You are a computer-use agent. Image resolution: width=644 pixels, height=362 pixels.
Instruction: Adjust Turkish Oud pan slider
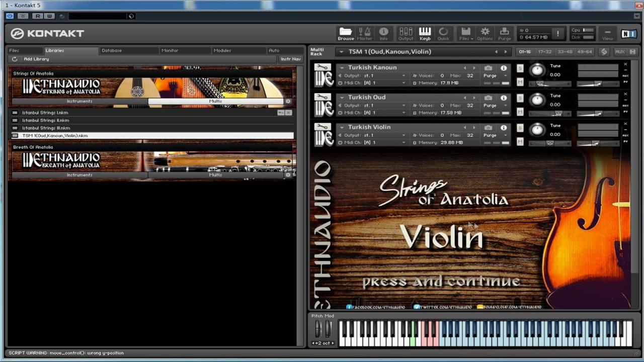pyautogui.click(x=550, y=114)
